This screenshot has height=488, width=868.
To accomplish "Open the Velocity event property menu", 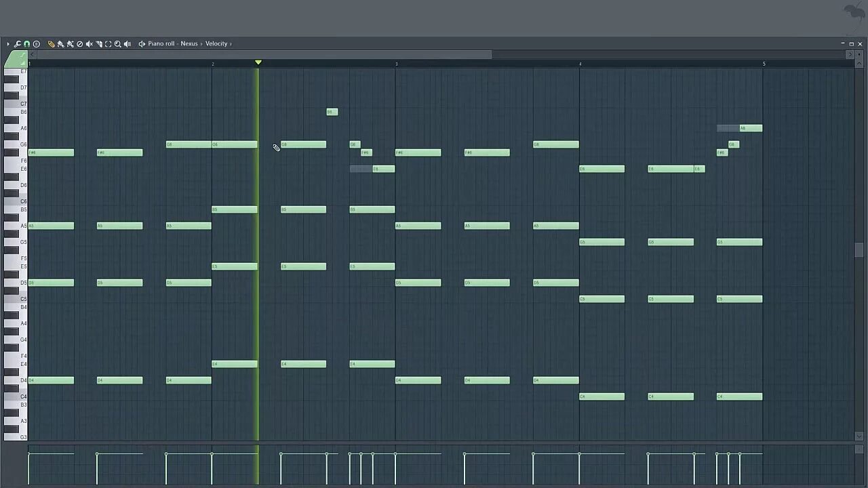I will 216,44.
